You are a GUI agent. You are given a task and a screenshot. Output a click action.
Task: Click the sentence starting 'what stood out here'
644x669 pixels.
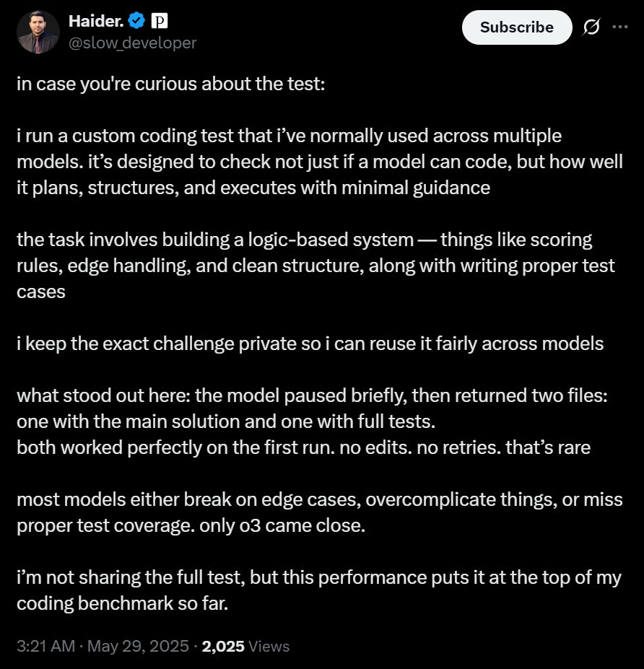click(x=312, y=408)
